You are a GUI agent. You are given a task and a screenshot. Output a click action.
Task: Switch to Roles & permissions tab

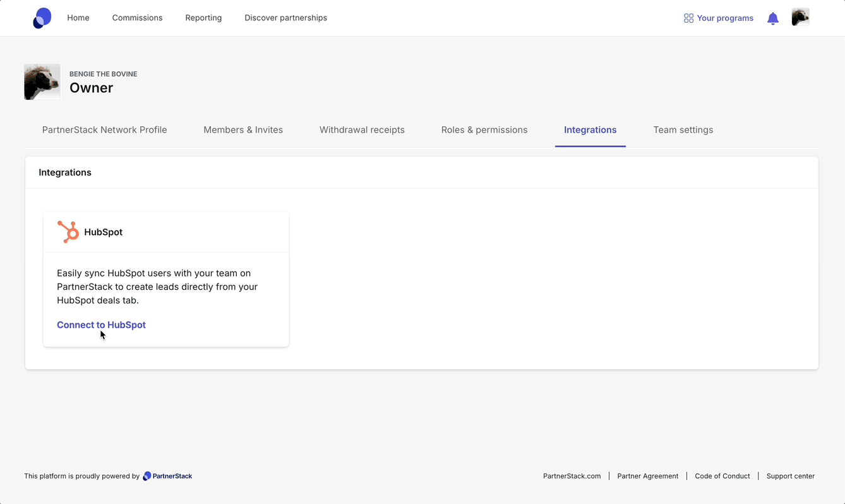[484, 130]
